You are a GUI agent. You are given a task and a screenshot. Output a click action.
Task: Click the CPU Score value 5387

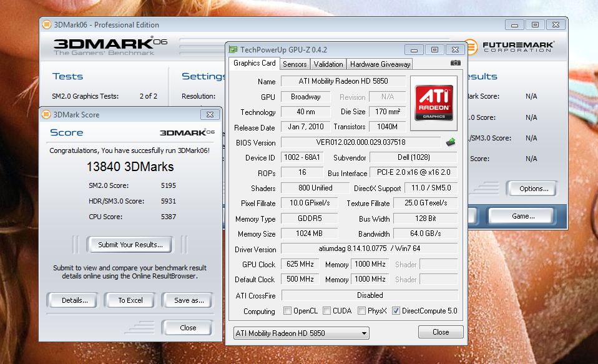(168, 217)
